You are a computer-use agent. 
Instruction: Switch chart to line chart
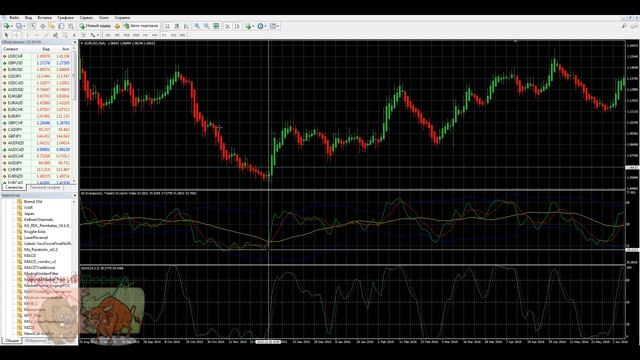click(186, 26)
